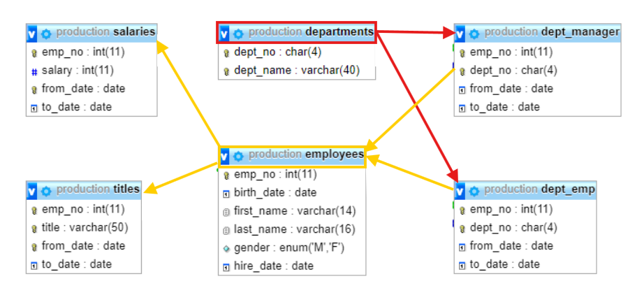
Task: Click 'salary : int(11)' in salaries table
Action: (x=78, y=71)
